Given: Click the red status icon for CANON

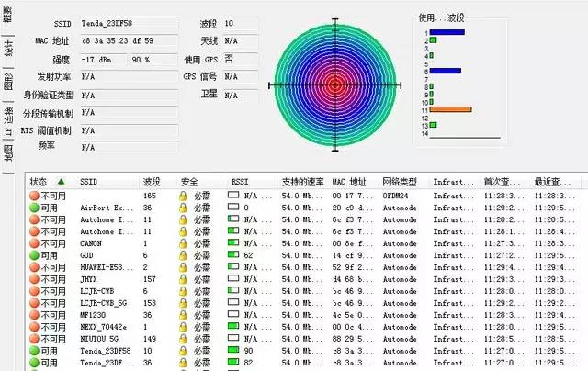Looking at the screenshot, I should (x=34, y=243).
